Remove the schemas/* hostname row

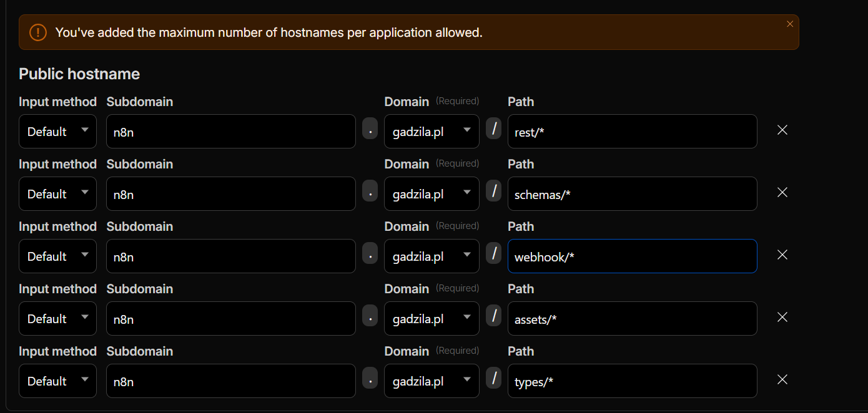[782, 192]
